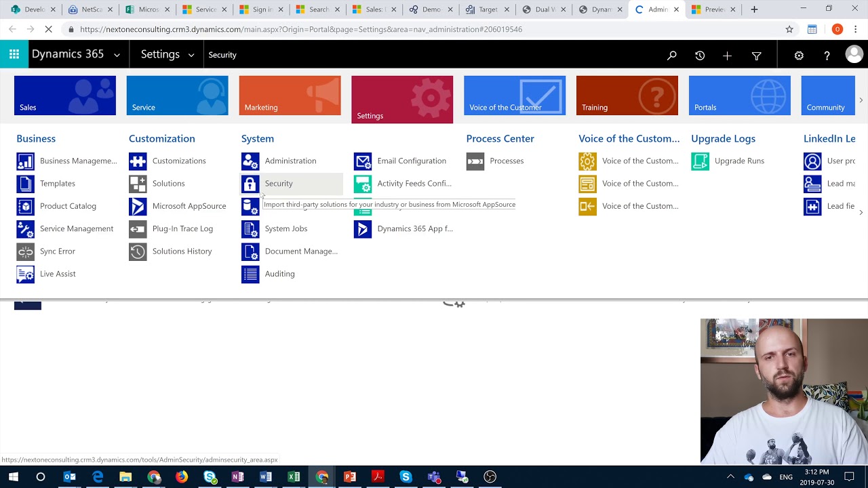This screenshot has height=488, width=868.
Task: Click the Templates icon
Action: tap(25, 184)
